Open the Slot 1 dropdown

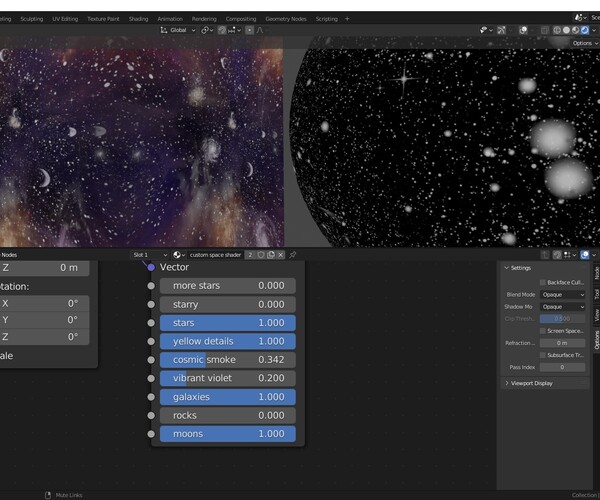pos(150,255)
